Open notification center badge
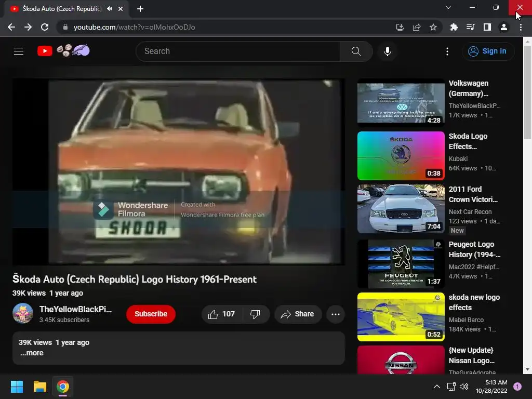 click(x=517, y=387)
